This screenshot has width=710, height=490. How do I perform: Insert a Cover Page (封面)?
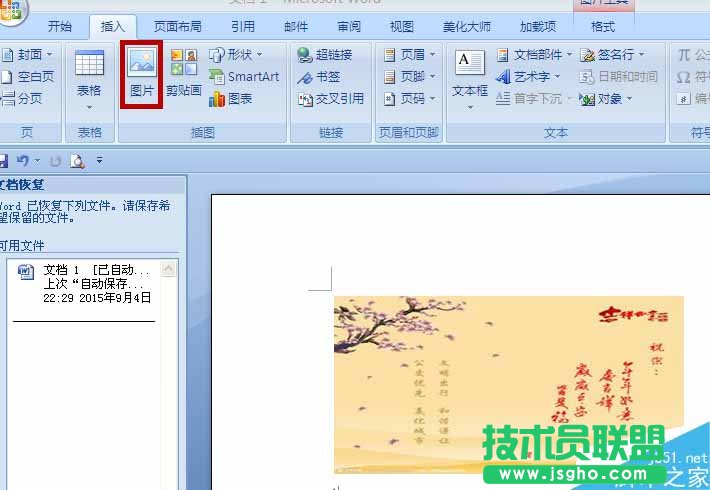tap(28, 55)
